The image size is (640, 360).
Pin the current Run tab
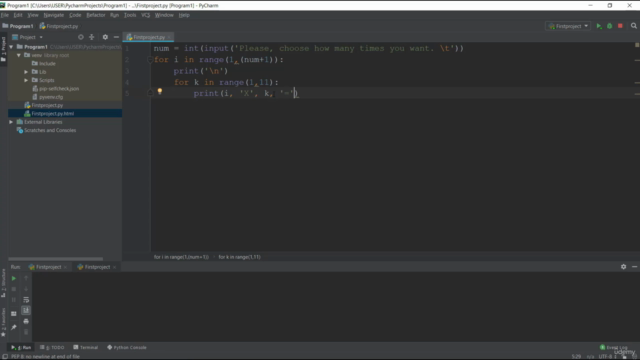pyautogui.click(x=13, y=327)
